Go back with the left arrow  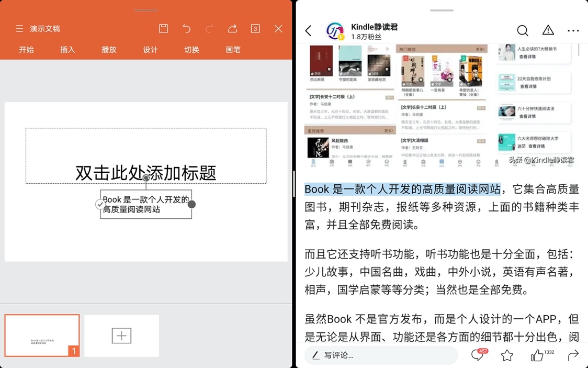coord(308,31)
